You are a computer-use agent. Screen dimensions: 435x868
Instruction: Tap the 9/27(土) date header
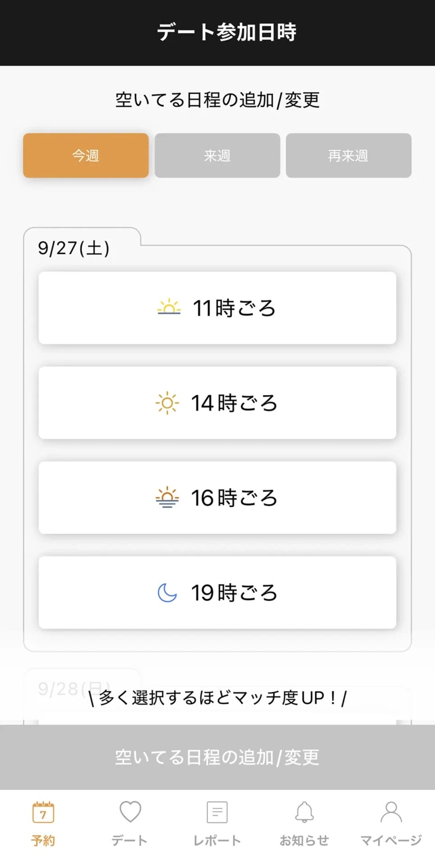click(74, 248)
